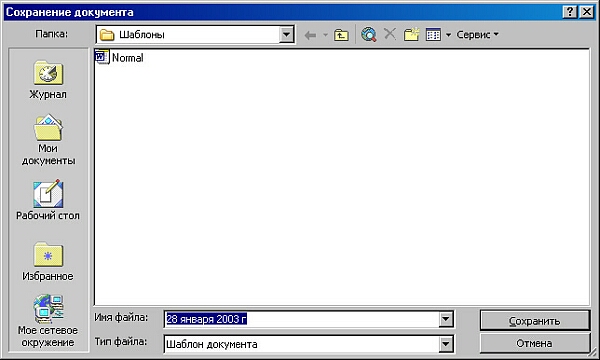Click the search the web icon
This screenshot has width=600, height=360.
click(368, 34)
